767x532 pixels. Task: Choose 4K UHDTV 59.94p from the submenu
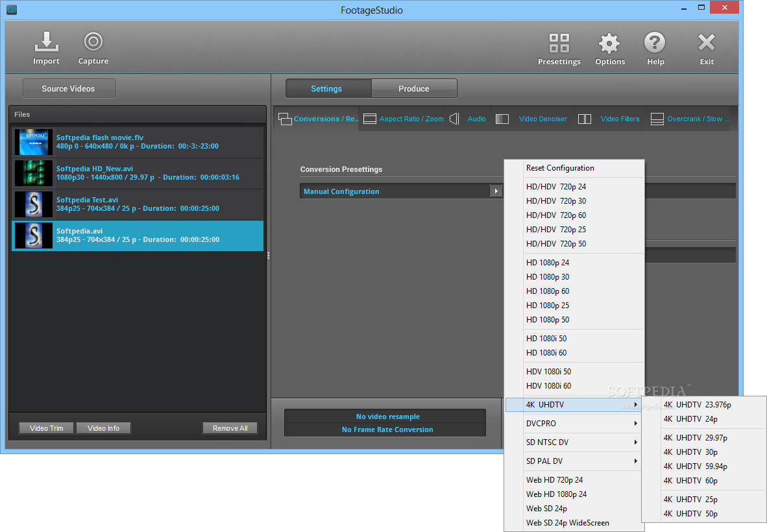(x=704, y=466)
